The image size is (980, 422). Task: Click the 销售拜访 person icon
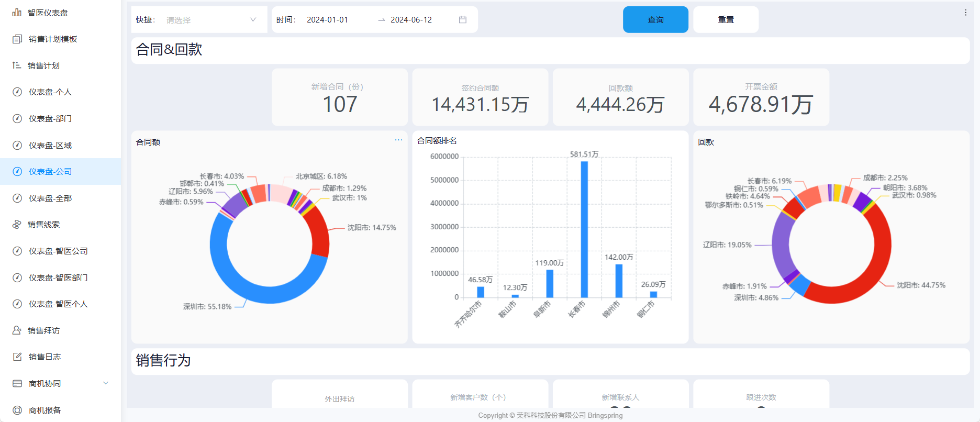tap(17, 330)
